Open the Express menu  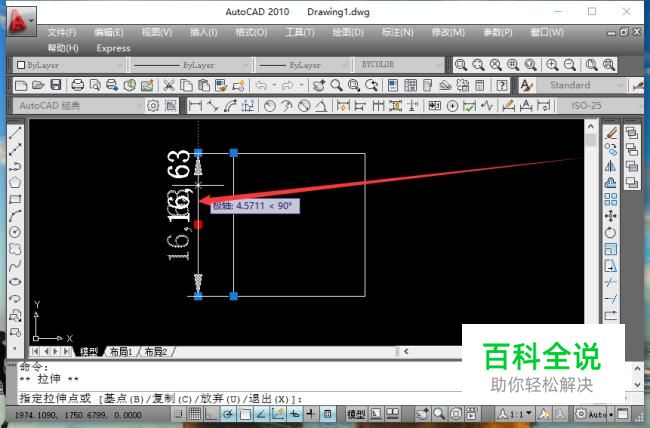point(114,49)
